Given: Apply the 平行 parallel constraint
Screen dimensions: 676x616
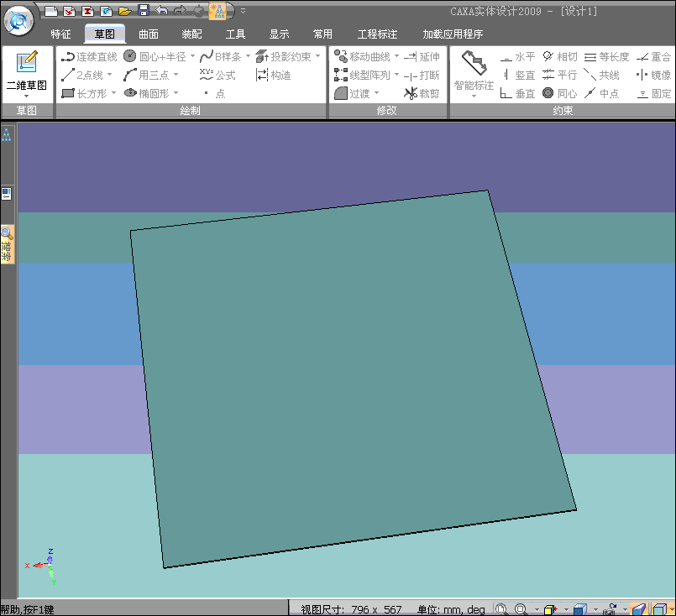Looking at the screenshot, I should click(x=559, y=76).
